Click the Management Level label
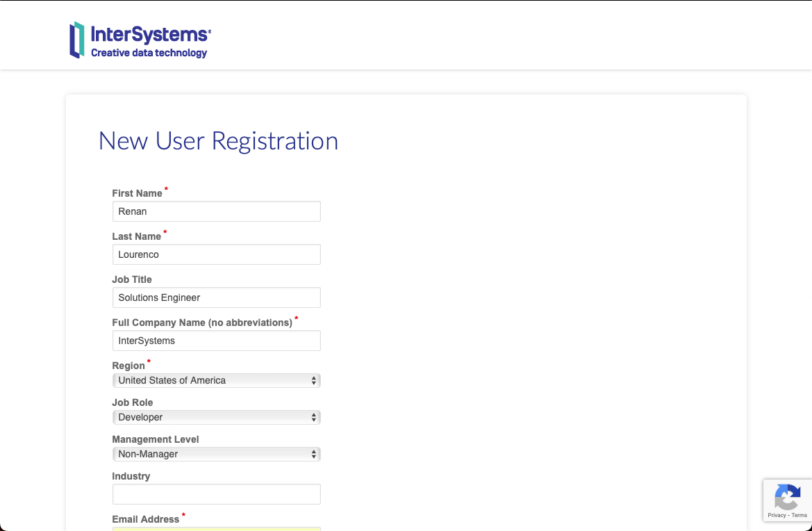 pyautogui.click(x=156, y=439)
